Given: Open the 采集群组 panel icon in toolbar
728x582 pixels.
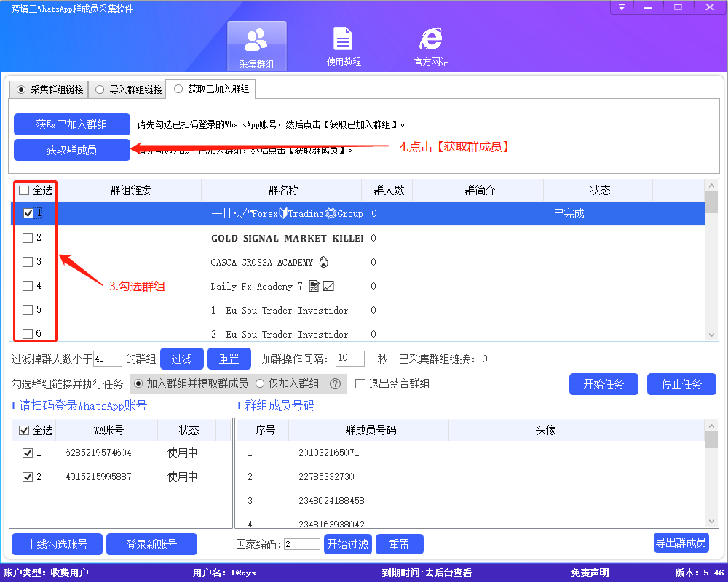Looking at the screenshot, I should pos(256,44).
